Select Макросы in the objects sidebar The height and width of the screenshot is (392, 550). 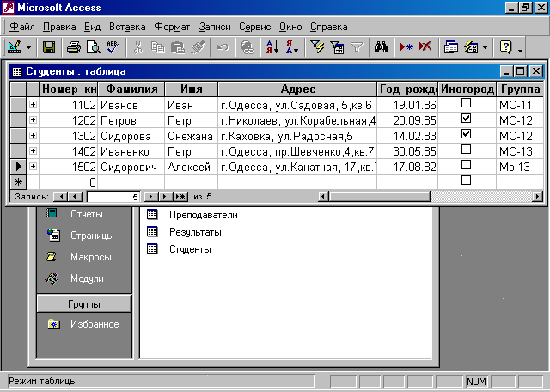pos(79,257)
